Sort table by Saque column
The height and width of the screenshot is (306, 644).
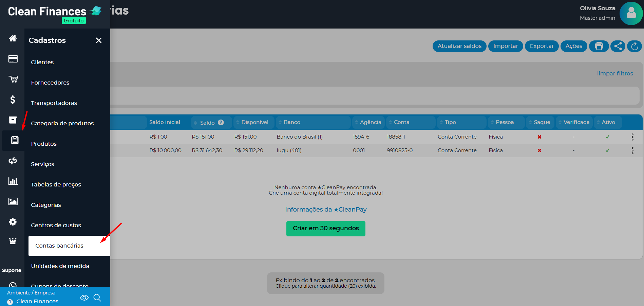[540, 122]
